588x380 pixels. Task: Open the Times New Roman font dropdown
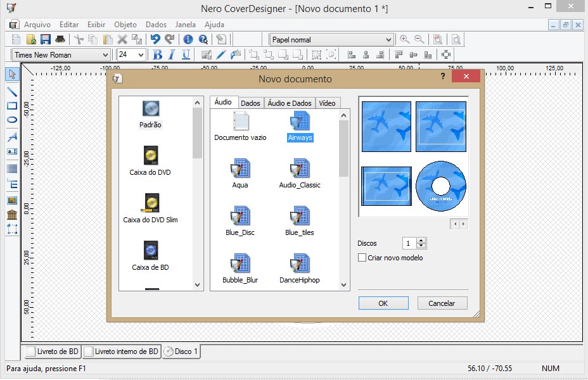105,55
